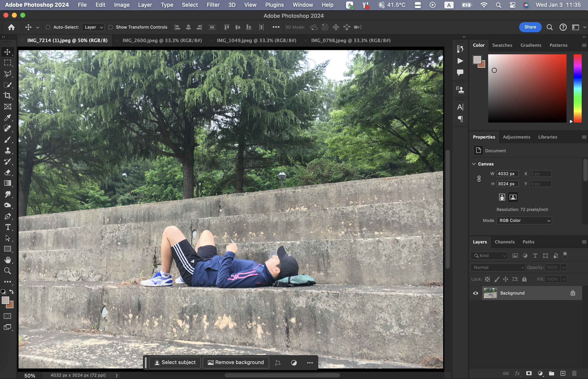Click the blue Share button
Image resolution: width=588 pixels, height=379 pixels.
pyautogui.click(x=530, y=27)
